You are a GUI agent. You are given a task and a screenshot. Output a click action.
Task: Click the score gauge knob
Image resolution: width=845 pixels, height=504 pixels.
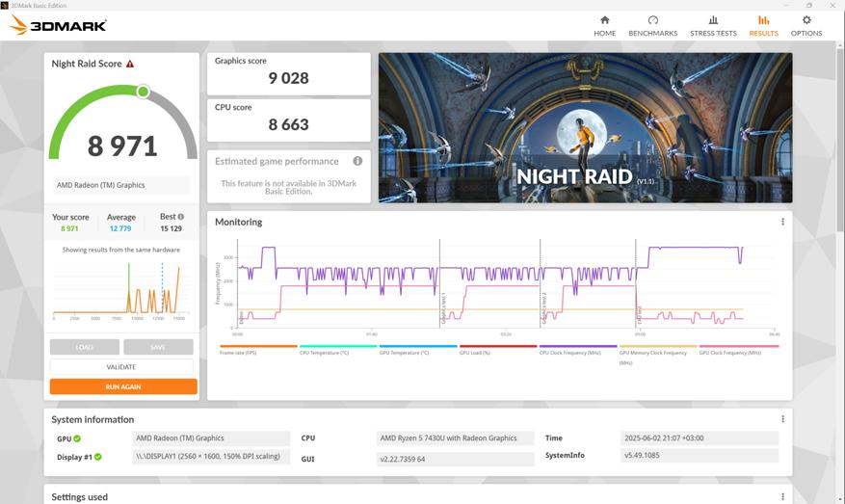coord(143,92)
